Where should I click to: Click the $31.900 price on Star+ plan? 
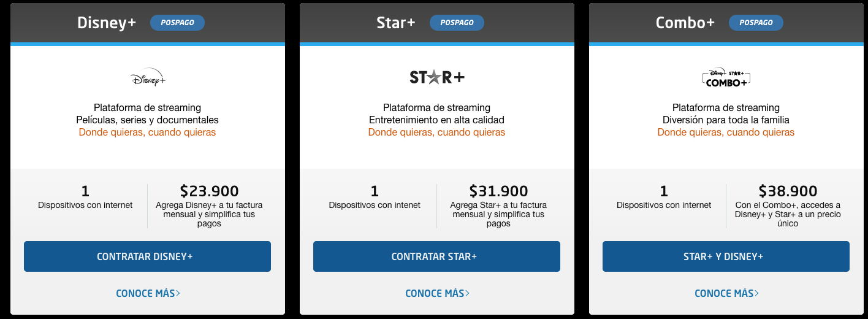coord(498,191)
